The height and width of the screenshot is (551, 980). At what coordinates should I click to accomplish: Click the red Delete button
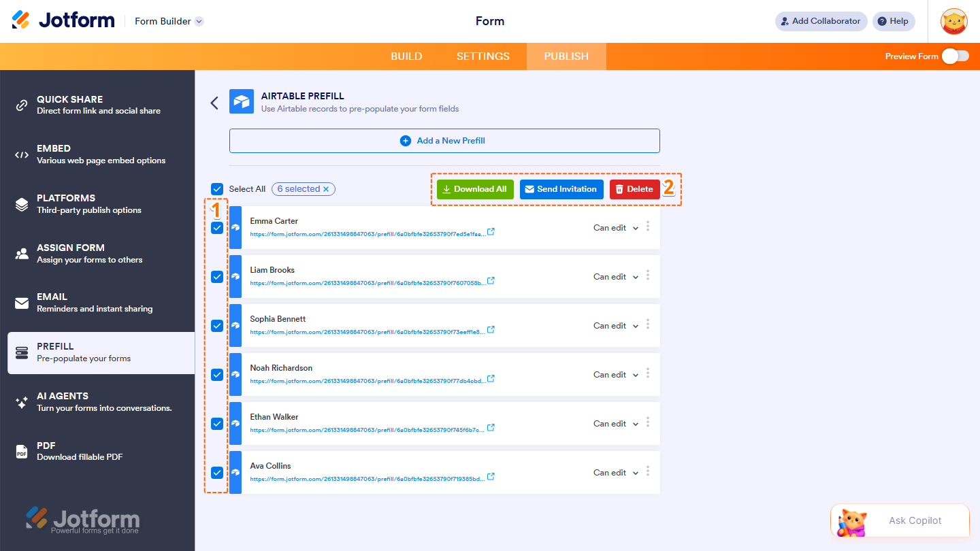634,189
